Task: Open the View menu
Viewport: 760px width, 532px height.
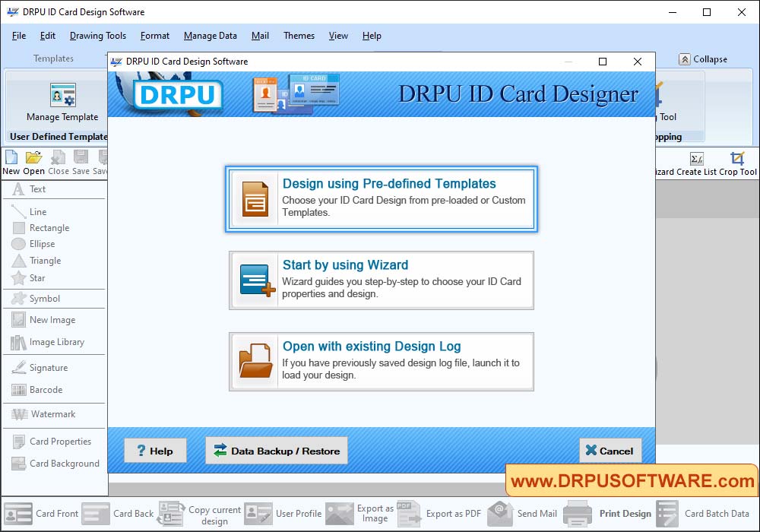Action: tap(338, 36)
